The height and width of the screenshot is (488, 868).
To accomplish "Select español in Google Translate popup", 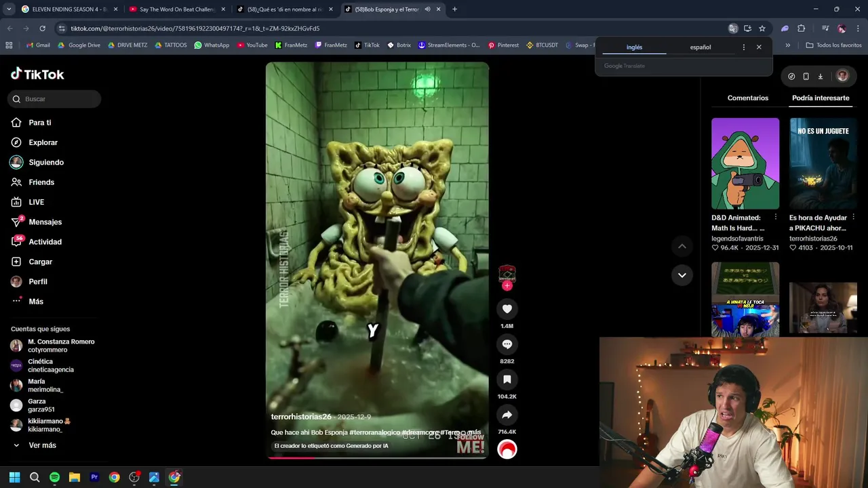I will (701, 47).
